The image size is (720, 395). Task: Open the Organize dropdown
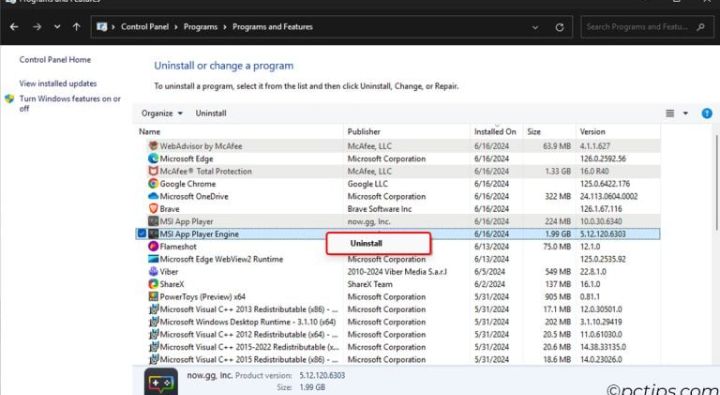[162, 113]
